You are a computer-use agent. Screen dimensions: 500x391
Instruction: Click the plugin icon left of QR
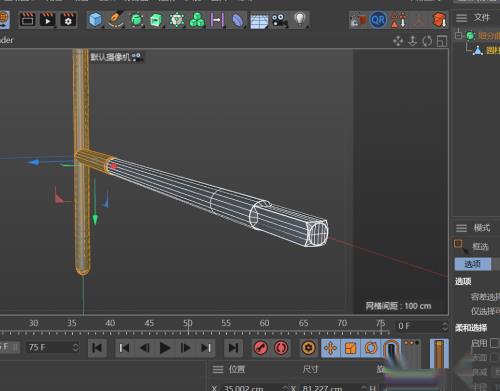[358, 21]
